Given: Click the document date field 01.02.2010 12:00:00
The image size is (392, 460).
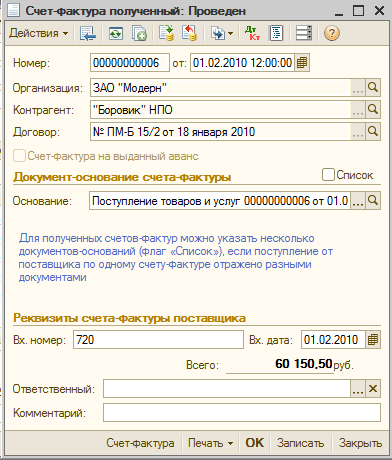Looking at the screenshot, I should tap(242, 63).
